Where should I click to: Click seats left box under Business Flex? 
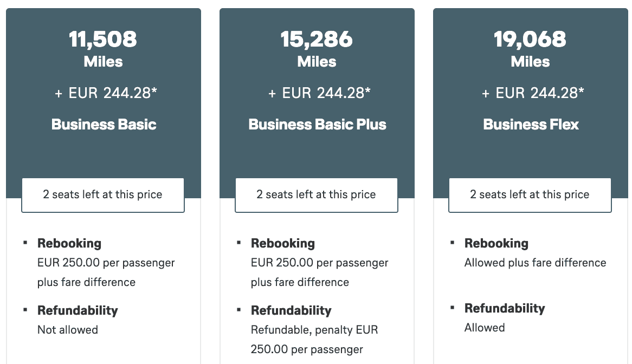530,195
